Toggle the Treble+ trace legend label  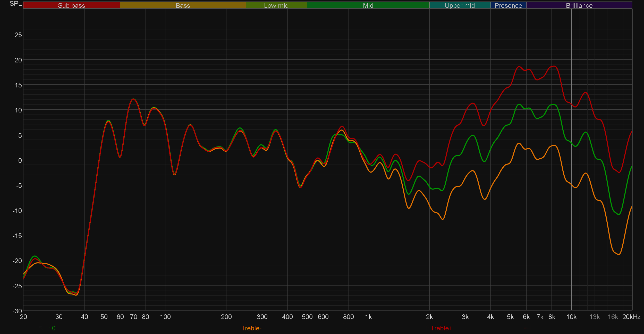pos(441,328)
